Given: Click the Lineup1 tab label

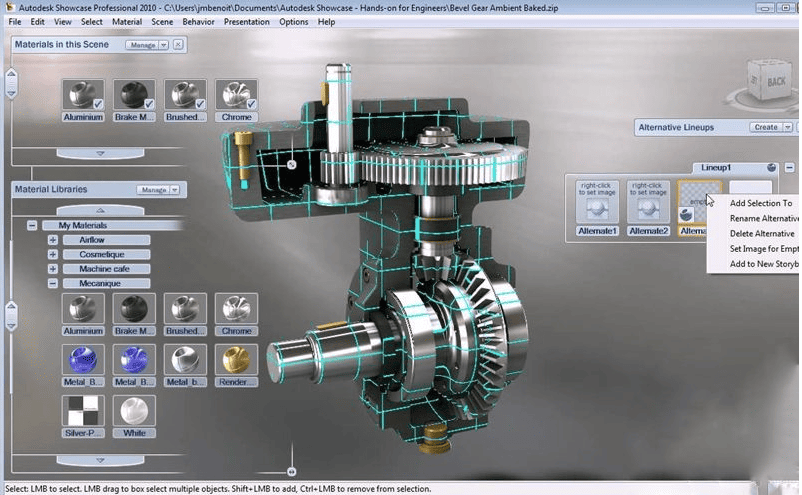Looking at the screenshot, I should (x=716, y=168).
